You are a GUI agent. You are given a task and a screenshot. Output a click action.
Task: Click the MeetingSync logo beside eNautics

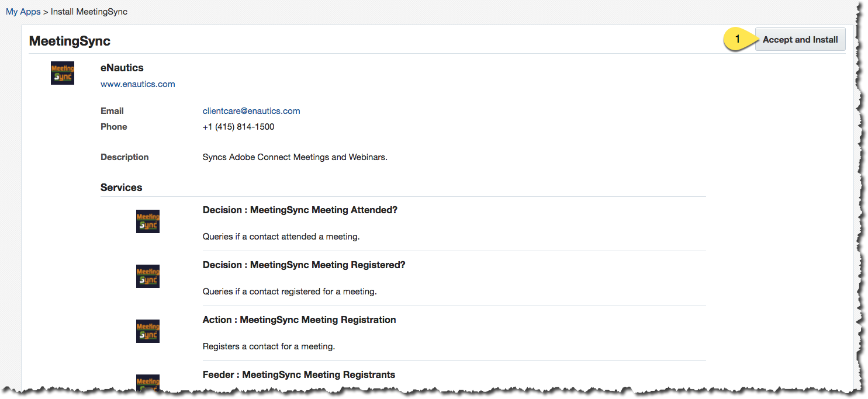(x=63, y=73)
